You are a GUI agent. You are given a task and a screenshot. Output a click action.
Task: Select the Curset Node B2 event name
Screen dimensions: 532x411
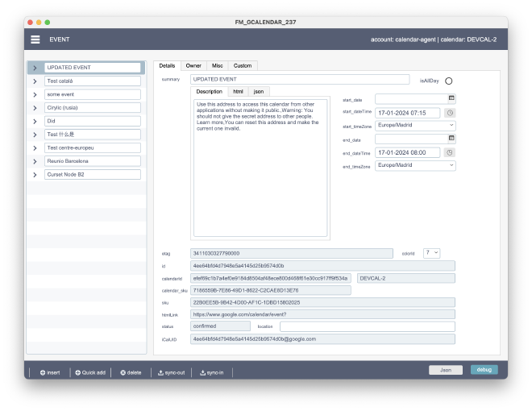[92, 174]
